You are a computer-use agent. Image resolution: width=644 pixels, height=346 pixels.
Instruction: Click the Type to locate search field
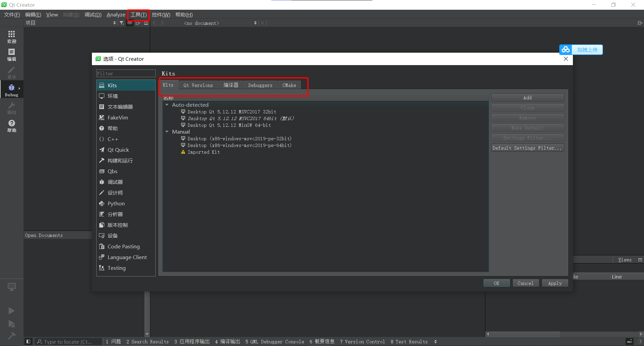(x=69, y=341)
